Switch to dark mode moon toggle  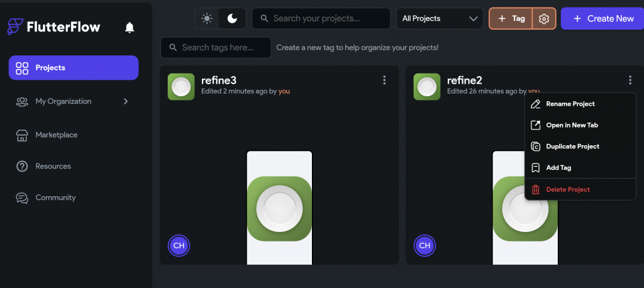(x=232, y=19)
